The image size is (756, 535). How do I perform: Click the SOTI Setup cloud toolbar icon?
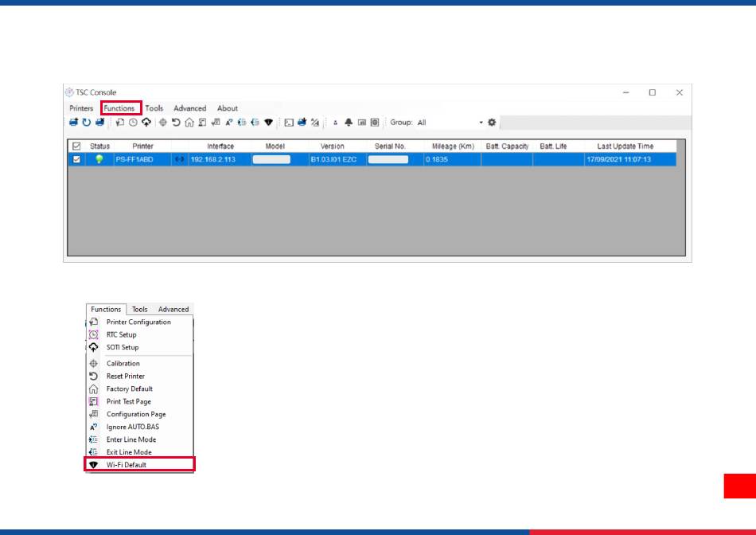coord(146,123)
